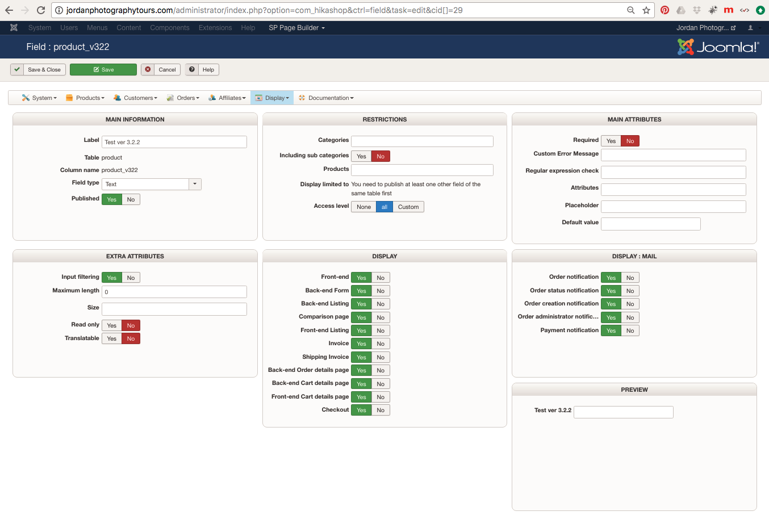
Task: Click the Default value input
Action: pyautogui.click(x=651, y=224)
